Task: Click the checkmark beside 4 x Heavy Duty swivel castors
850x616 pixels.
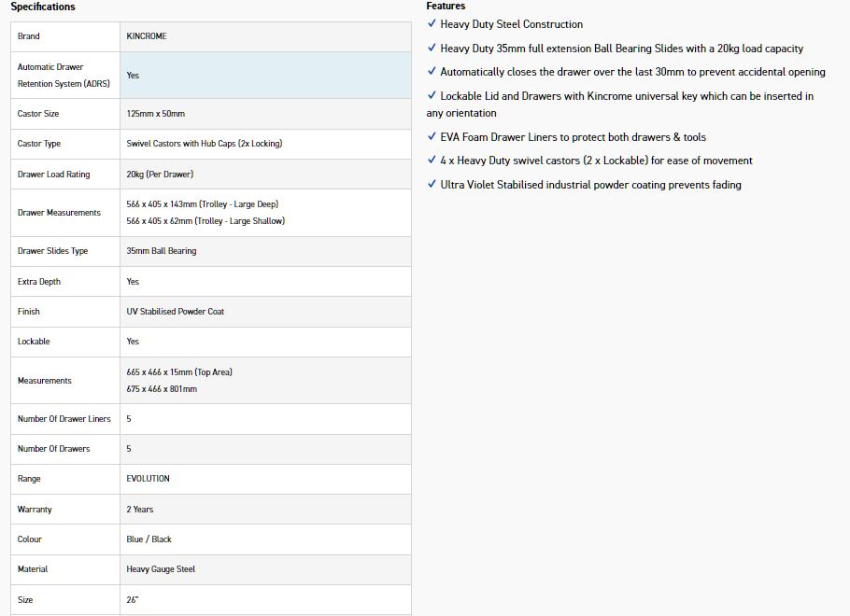Action: pyautogui.click(x=431, y=161)
